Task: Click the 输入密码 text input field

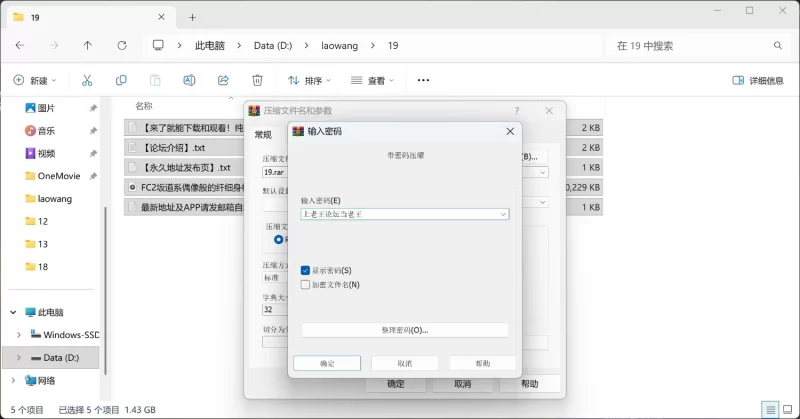Action: click(398, 214)
